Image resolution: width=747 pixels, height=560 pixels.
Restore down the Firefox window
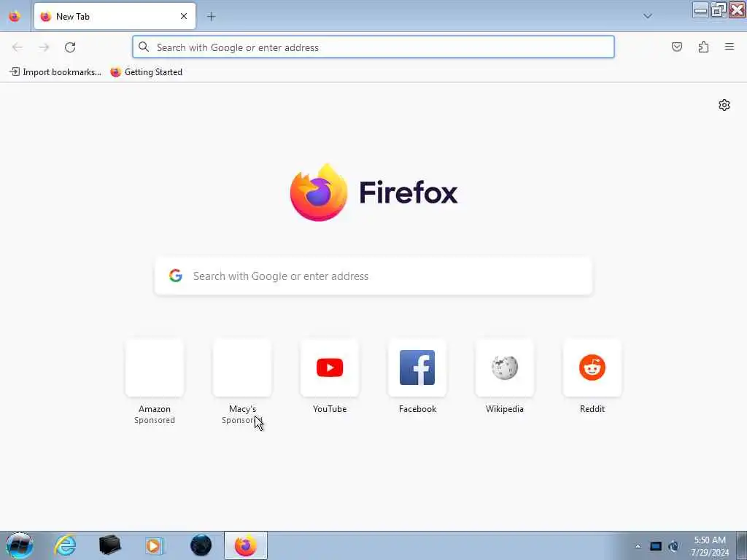click(x=719, y=9)
